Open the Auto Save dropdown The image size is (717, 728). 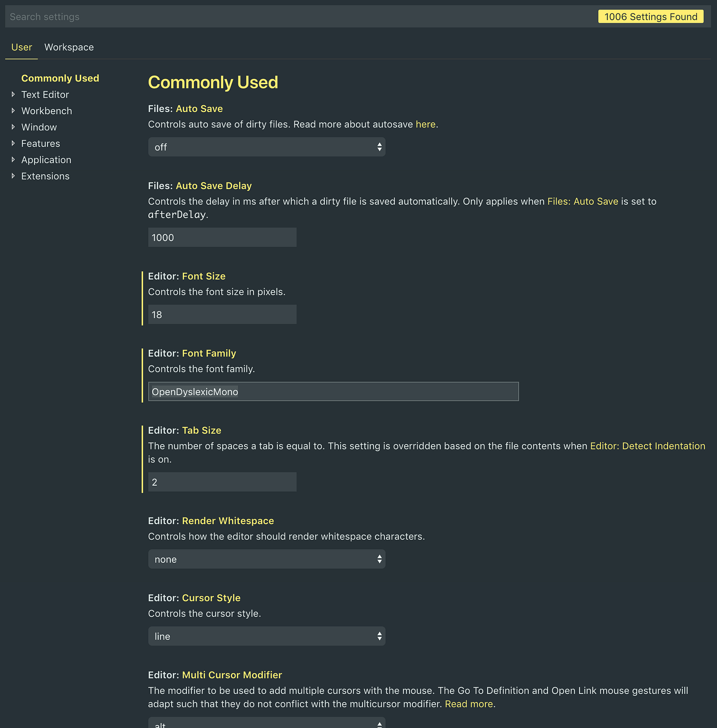267,147
